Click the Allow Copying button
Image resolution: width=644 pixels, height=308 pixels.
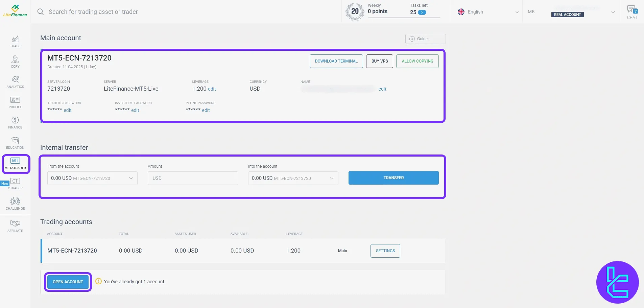point(418,61)
